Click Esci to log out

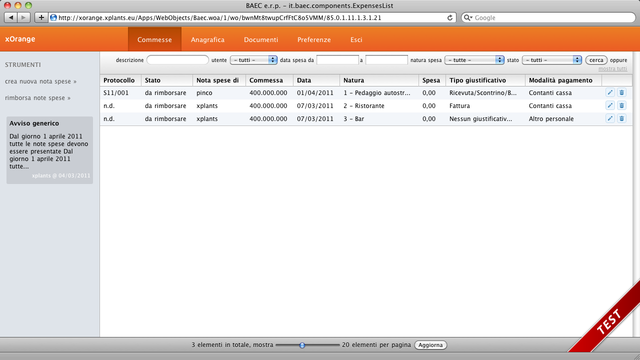click(x=356, y=40)
